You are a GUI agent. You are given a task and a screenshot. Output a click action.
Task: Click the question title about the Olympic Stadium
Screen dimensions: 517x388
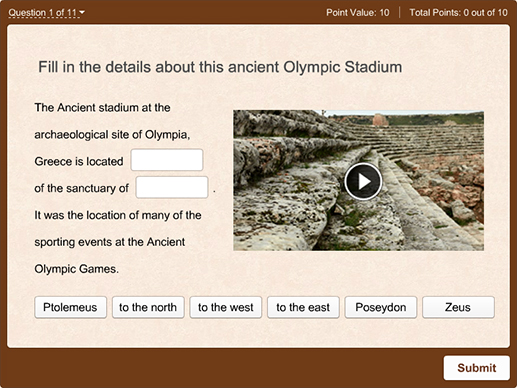[x=220, y=67]
